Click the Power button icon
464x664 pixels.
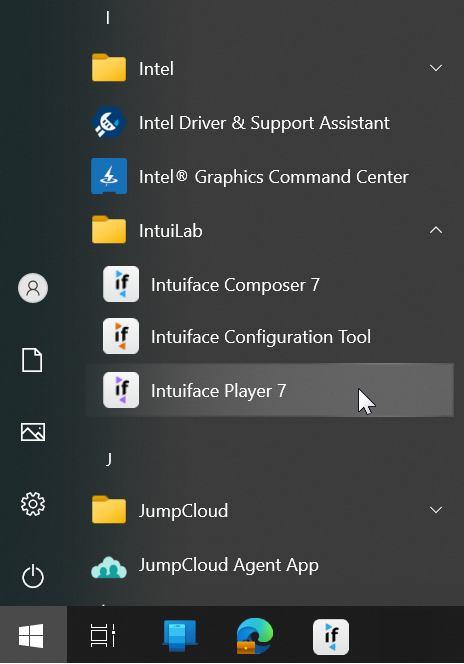coord(33,576)
